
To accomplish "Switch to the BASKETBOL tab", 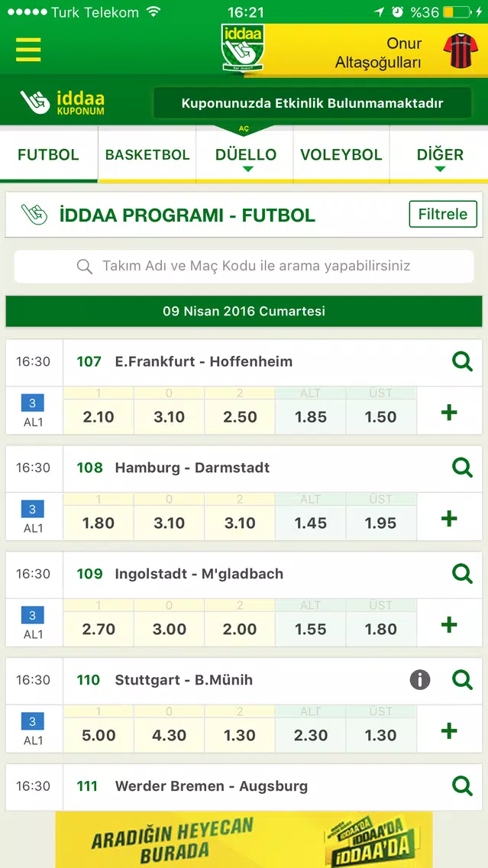I will click(147, 155).
